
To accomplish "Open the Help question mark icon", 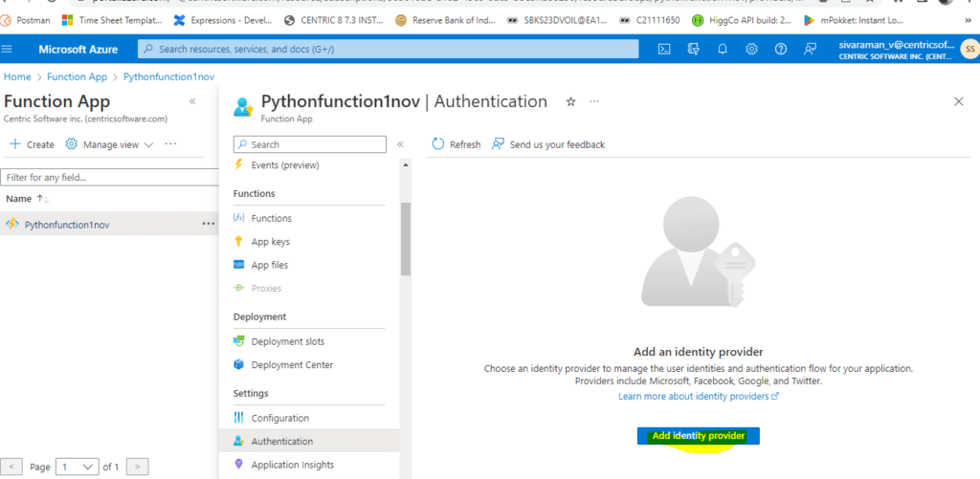I will (781, 50).
